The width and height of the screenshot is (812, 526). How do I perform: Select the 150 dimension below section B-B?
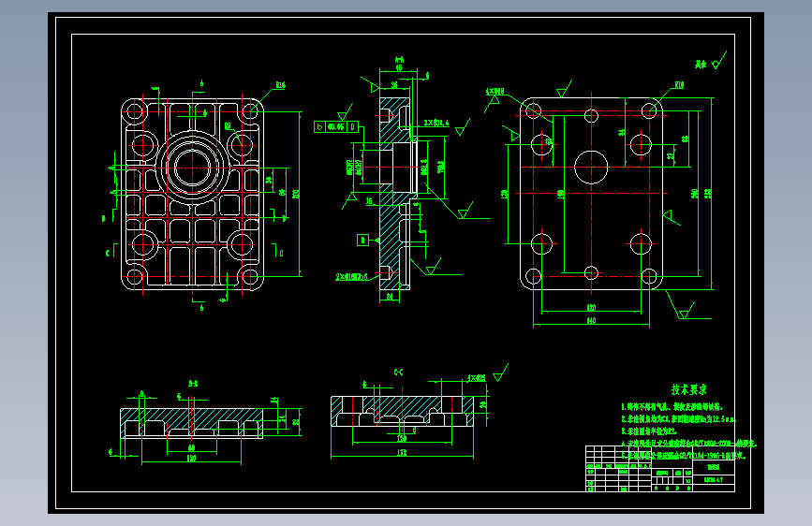pos(191,459)
